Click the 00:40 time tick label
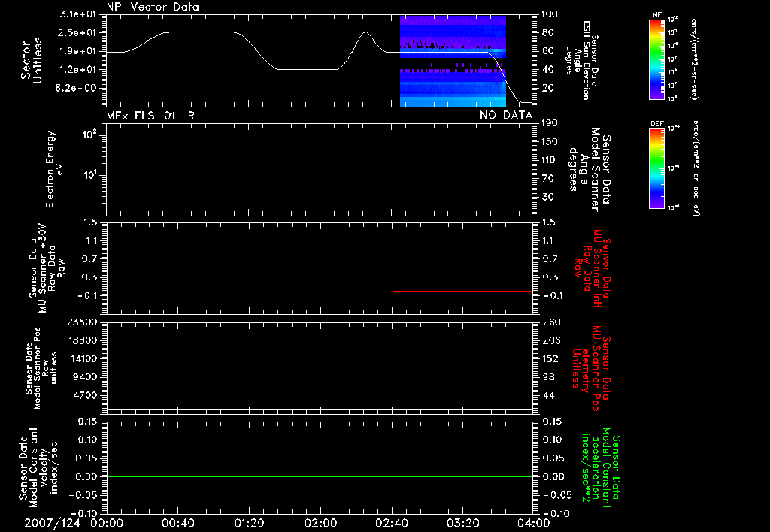Screen dimensions: 770x532 (x=177, y=523)
